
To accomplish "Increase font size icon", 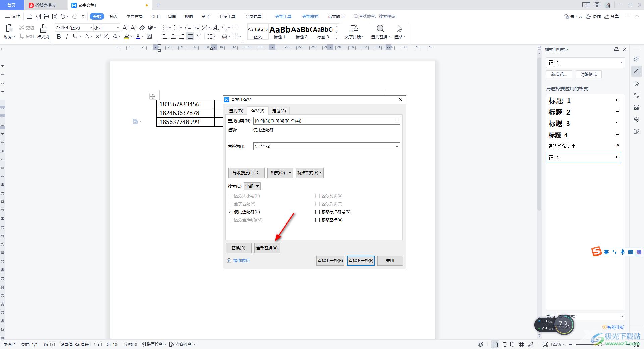I will [125, 28].
